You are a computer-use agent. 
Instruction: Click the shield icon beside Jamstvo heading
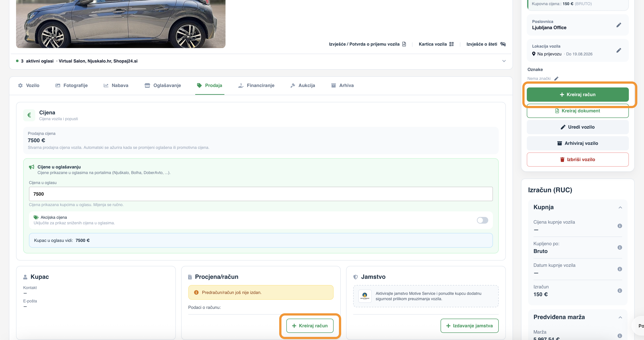click(355, 277)
